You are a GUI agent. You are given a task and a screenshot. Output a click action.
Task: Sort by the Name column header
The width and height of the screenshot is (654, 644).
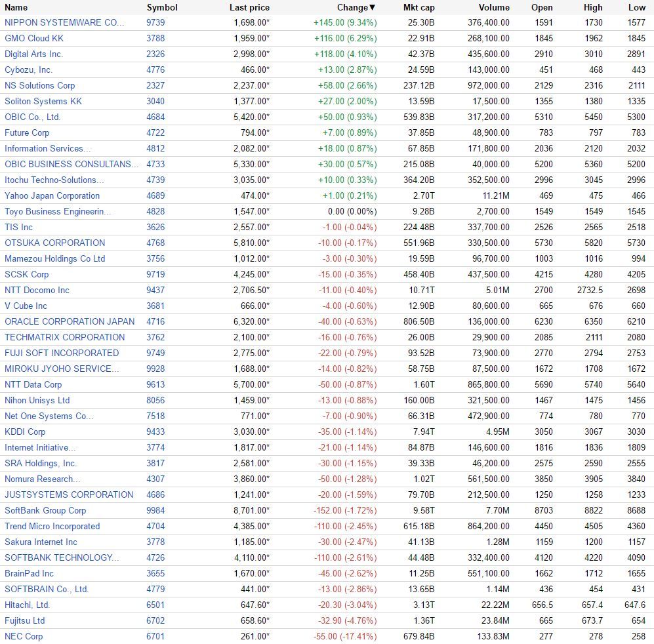coord(16,7)
